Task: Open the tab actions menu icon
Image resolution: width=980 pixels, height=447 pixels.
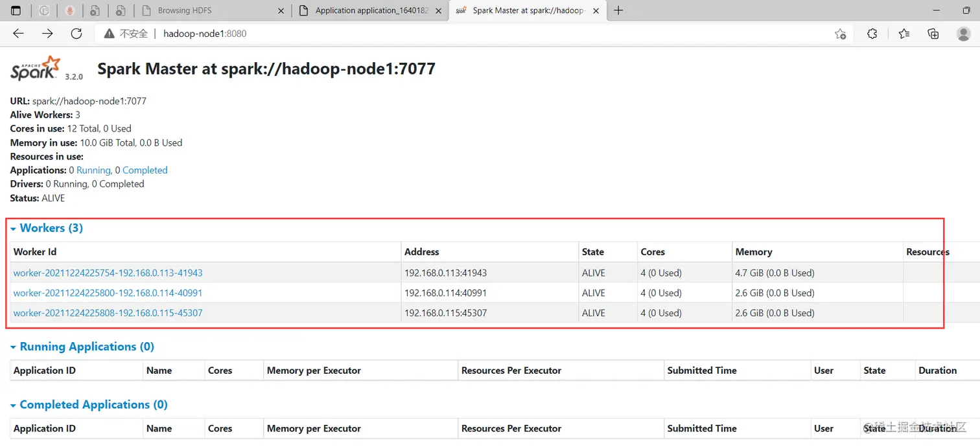Action: pyautogui.click(x=16, y=10)
